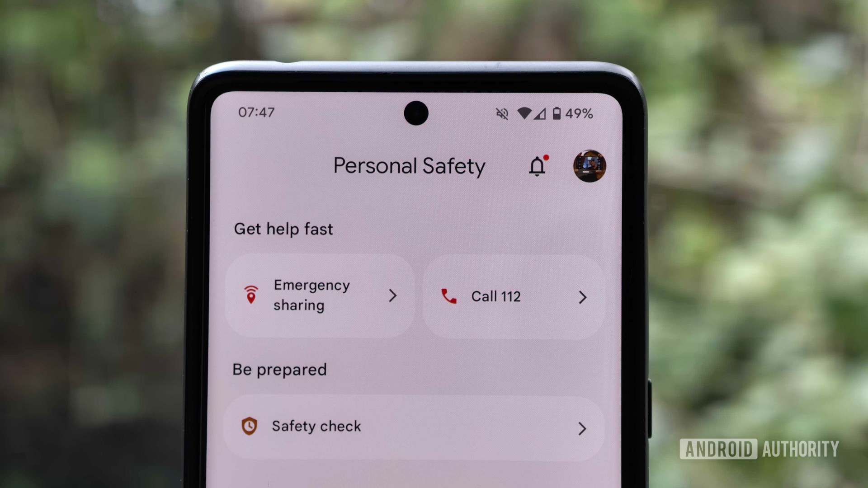868x488 pixels.
Task: Open user profile avatar
Action: point(589,165)
